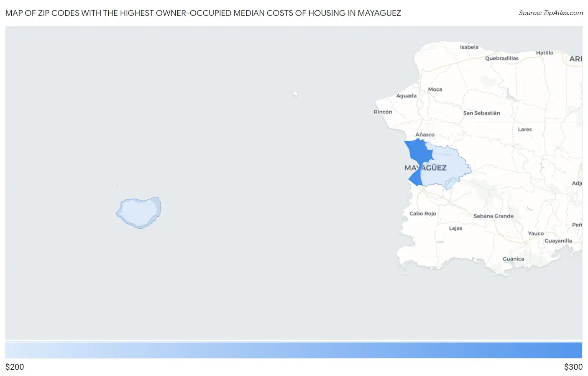Click the San Sebastián map label
The width and height of the screenshot is (588, 376).
pos(482,113)
